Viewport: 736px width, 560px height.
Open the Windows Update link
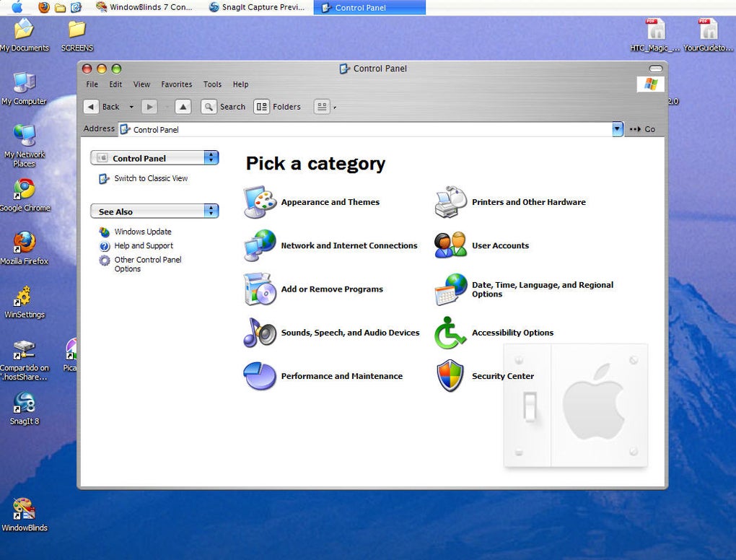click(143, 232)
